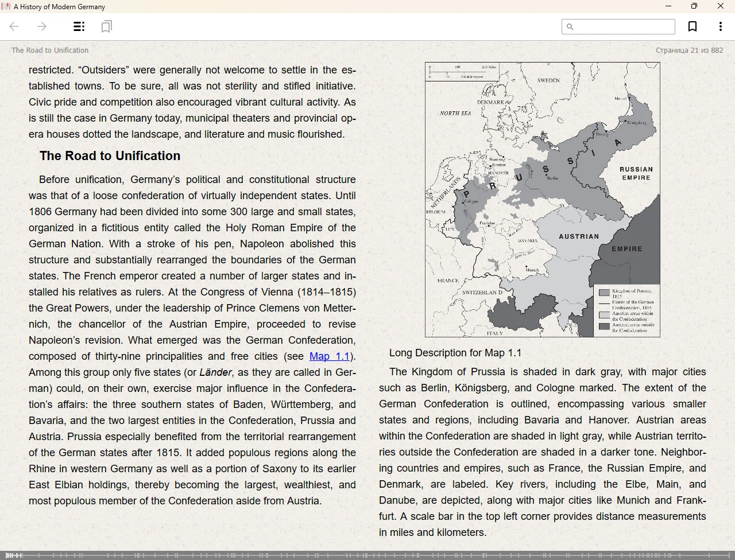
Task: Maximize the reader window
Action: pyautogui.click(x=694, y=6)
